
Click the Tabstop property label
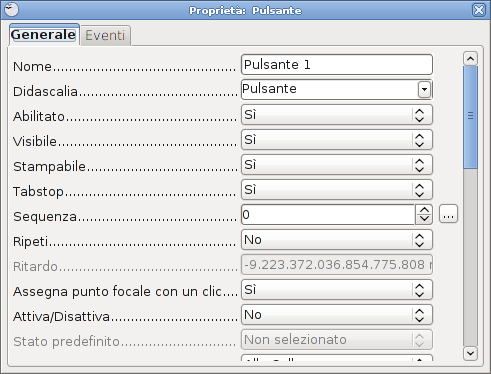(x=38, y=191)
